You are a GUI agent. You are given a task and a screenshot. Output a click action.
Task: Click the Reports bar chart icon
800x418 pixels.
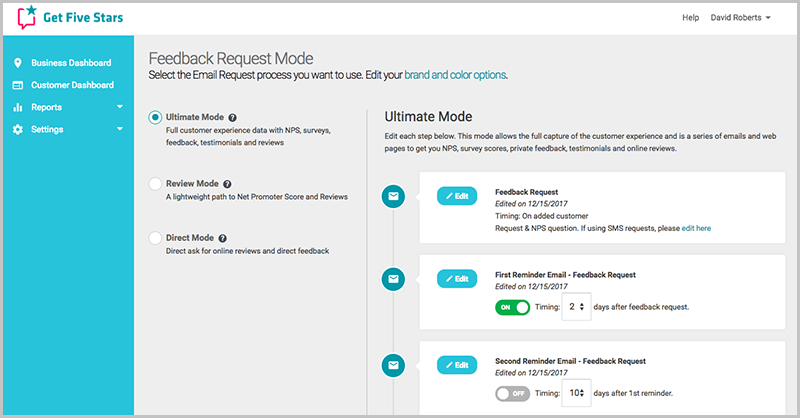[x=18, y=107]
